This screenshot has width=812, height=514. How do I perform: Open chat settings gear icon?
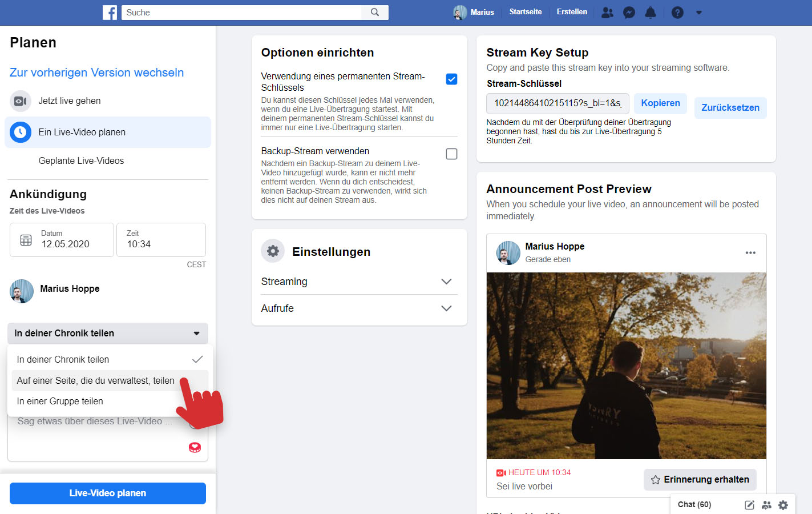tap(783, 505)
